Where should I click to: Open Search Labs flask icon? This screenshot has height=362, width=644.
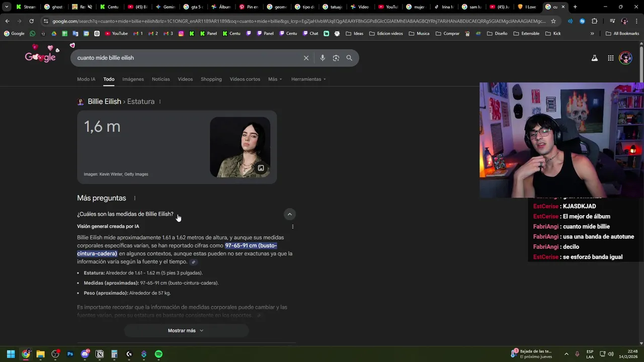click(x=595, y=58)
